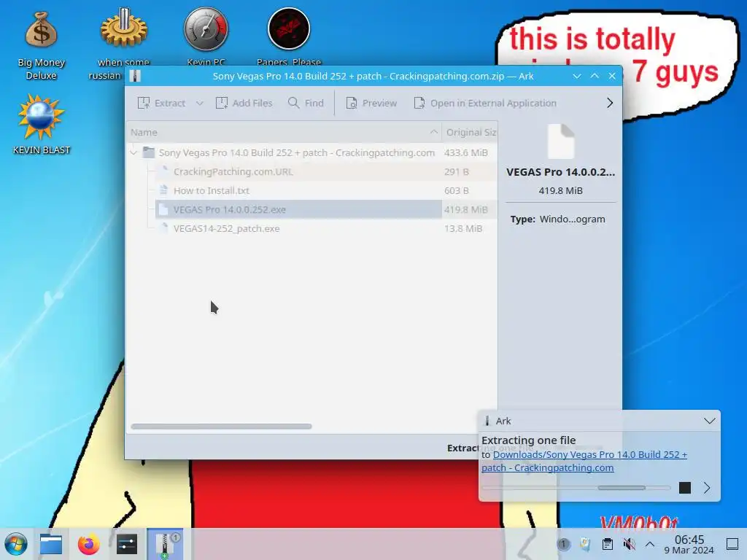
Task: Click the Ark archive icon in title bar
Action: tap(135, 76)
